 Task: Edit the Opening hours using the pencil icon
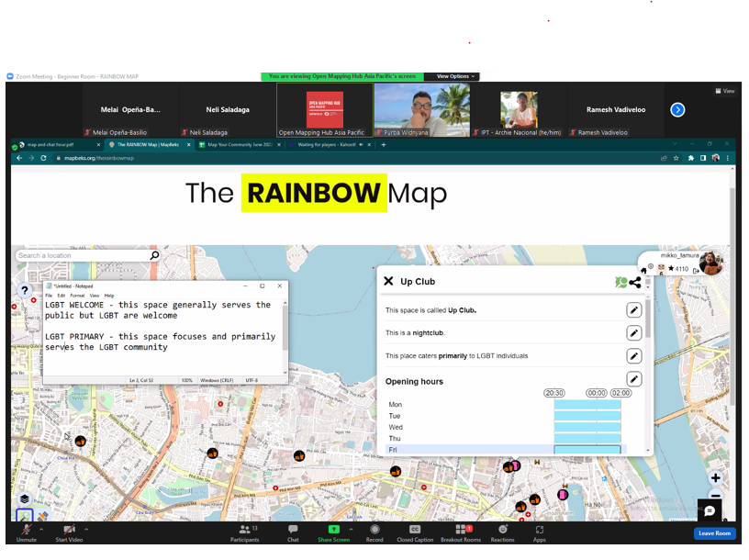634,378
